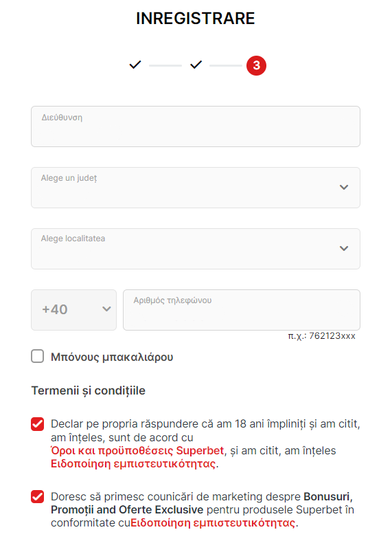Open the privacy notice link in marketing consent
392x543 pixels.
213,522
